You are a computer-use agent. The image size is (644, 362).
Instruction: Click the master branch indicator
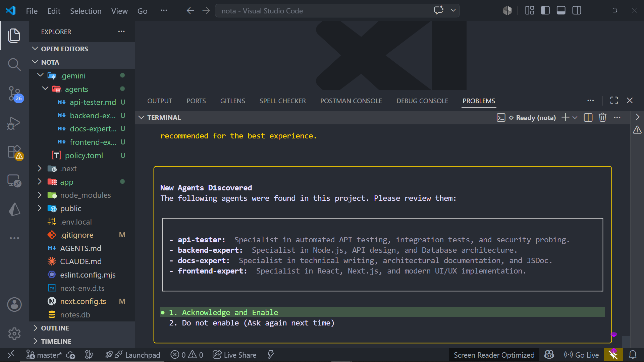click(x=44, y=355)
